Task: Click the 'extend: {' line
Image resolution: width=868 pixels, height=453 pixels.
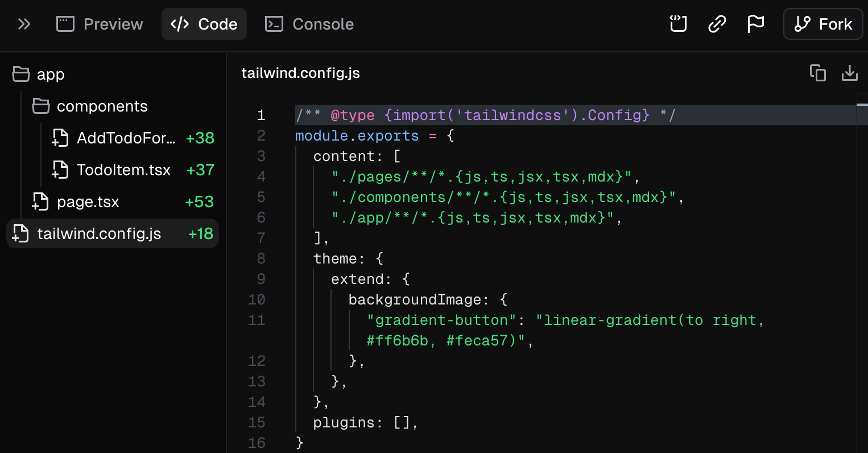Action: [370, 279]
